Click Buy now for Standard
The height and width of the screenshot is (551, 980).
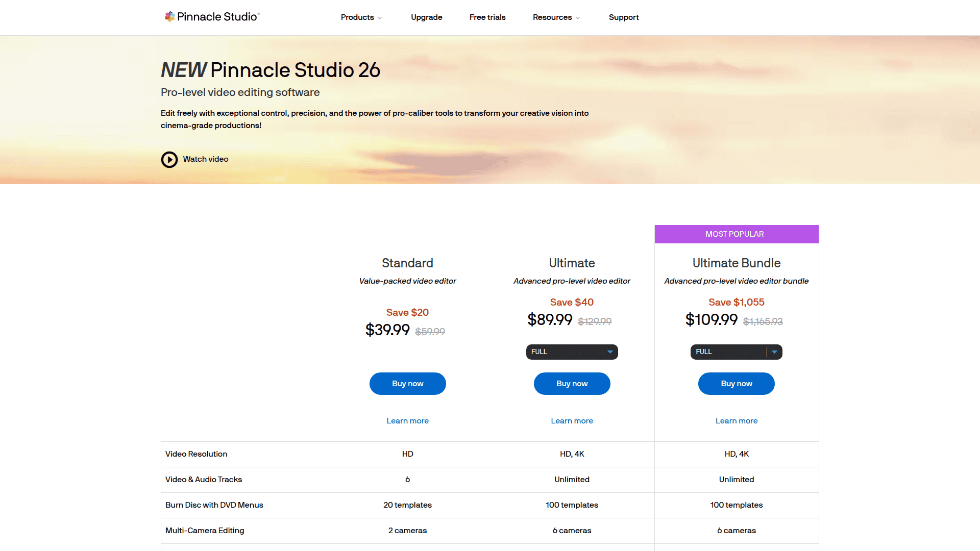pos(407,384)
